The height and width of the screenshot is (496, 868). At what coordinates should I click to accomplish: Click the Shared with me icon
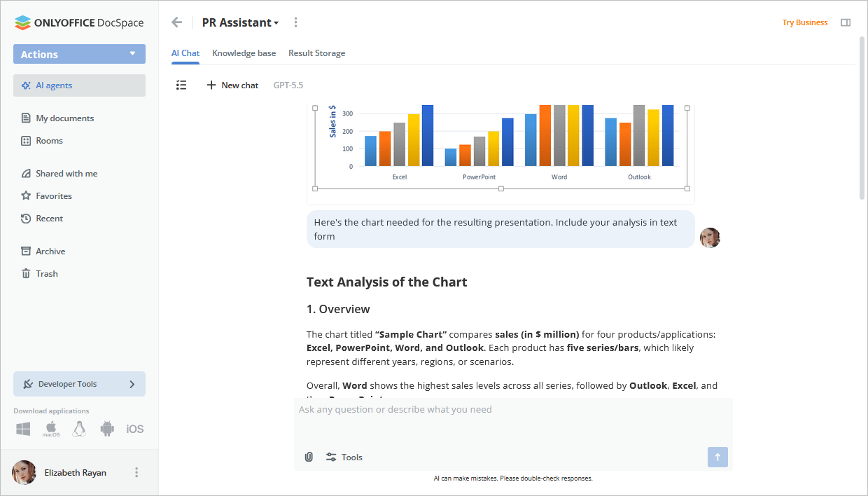[x=26, y=174]
